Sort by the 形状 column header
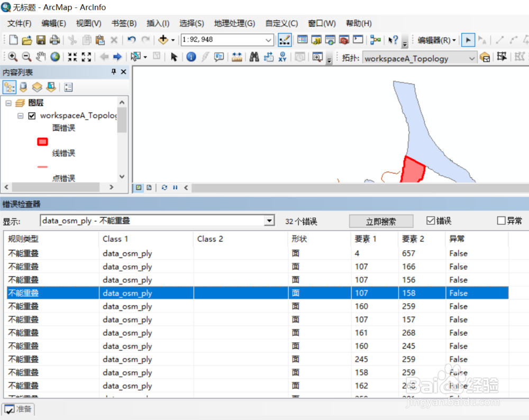The image size is (529, 420). pyautogui.click(x=319, y=239)
